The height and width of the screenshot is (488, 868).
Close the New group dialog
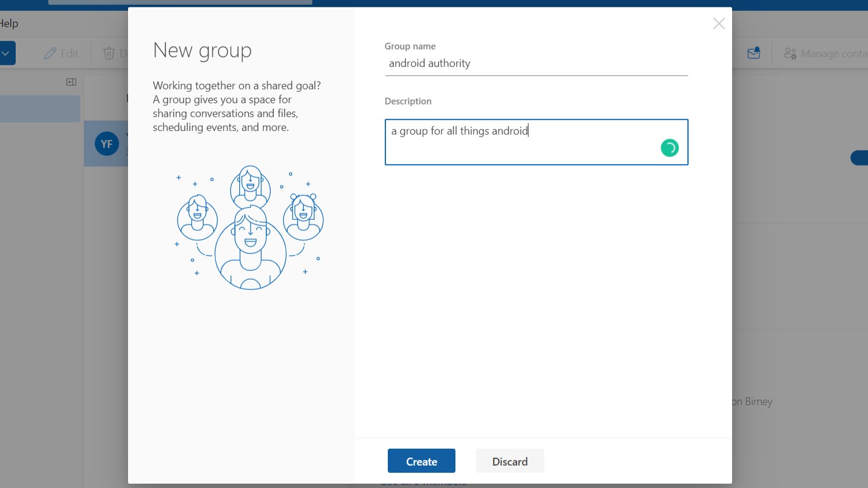tap(718, 24)
